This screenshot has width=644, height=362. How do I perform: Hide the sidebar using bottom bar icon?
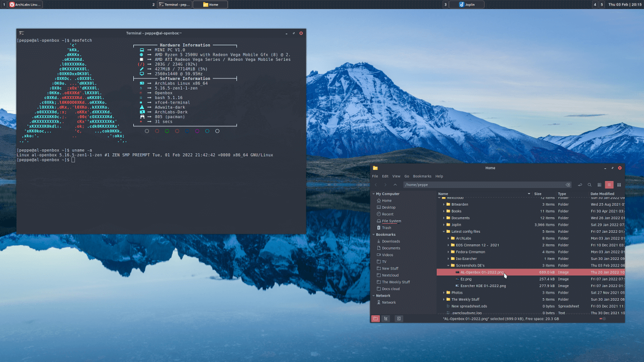pyautogui.click(x=398, y=319)
